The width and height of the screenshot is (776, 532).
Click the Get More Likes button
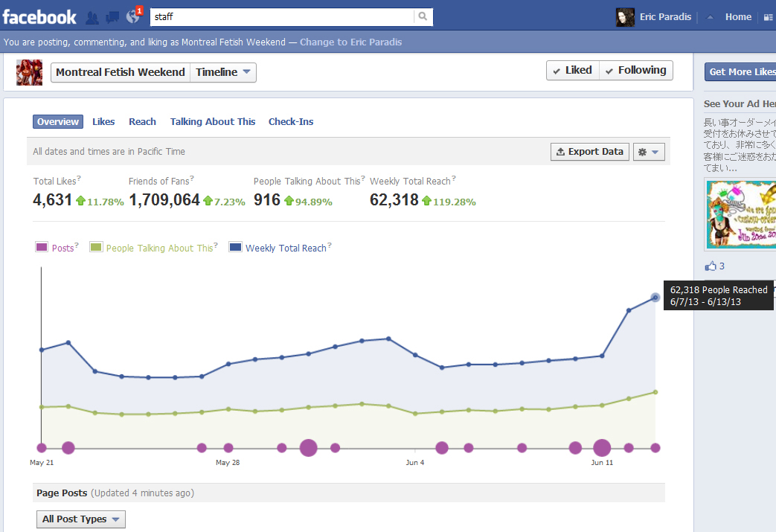coord(740,72)
